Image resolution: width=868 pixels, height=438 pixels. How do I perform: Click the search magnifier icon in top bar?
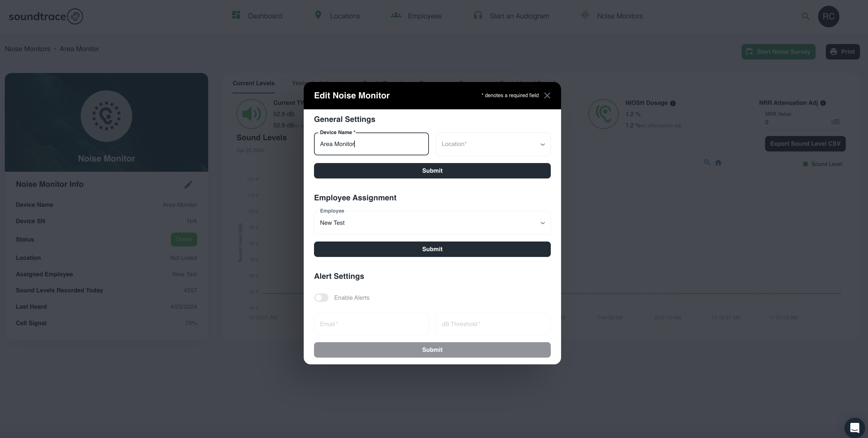coord(805,16)
